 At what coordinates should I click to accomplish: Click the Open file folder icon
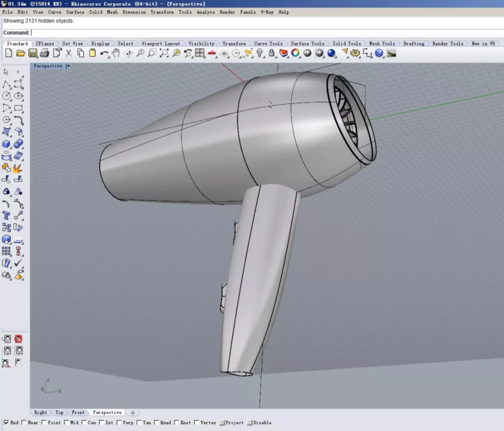tap(21, 53)
